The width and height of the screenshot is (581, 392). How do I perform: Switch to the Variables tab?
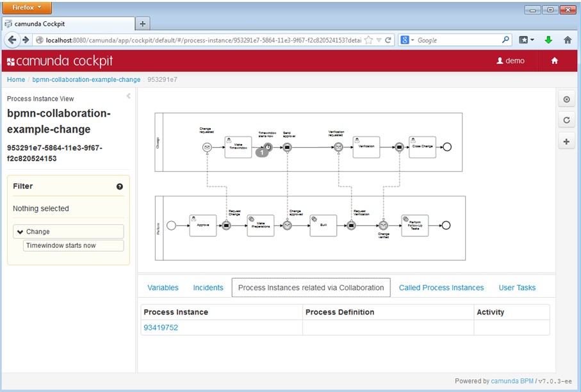(163, 288)
